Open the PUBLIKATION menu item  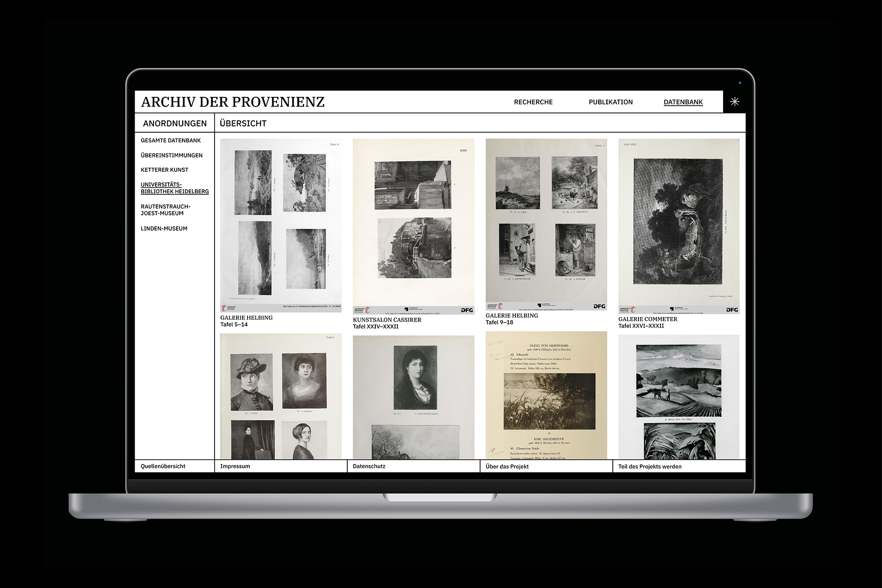[x=611, y=102]
